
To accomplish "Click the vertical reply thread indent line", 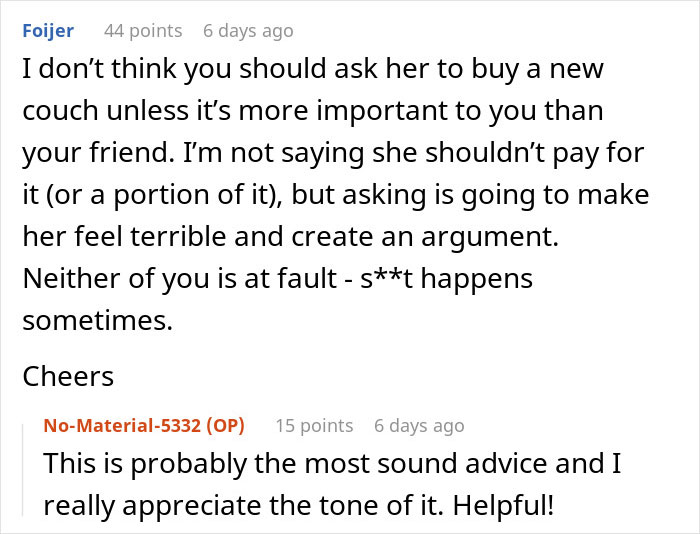I will point(24,468).
